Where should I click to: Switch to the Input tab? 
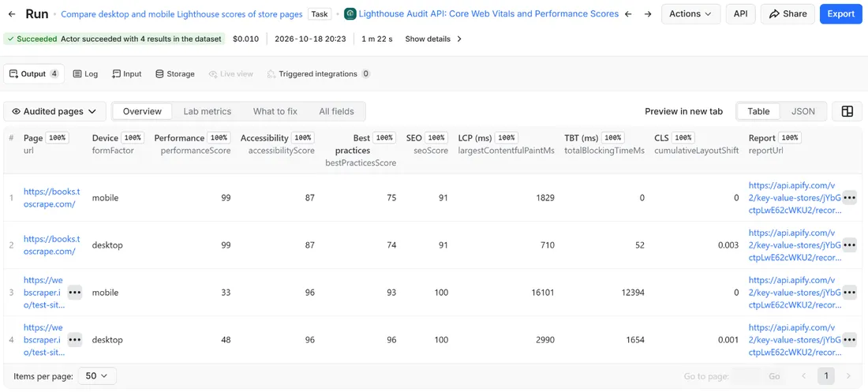tap(127, 73)
